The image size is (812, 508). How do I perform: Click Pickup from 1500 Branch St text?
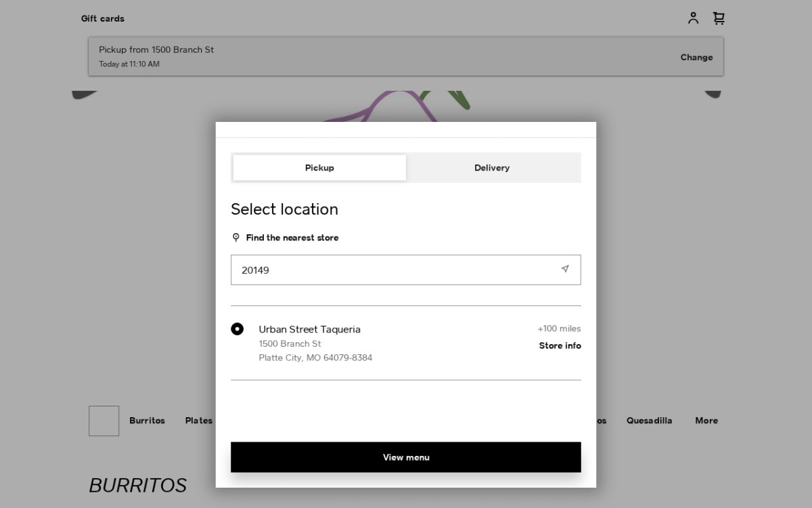coord(156,49)
